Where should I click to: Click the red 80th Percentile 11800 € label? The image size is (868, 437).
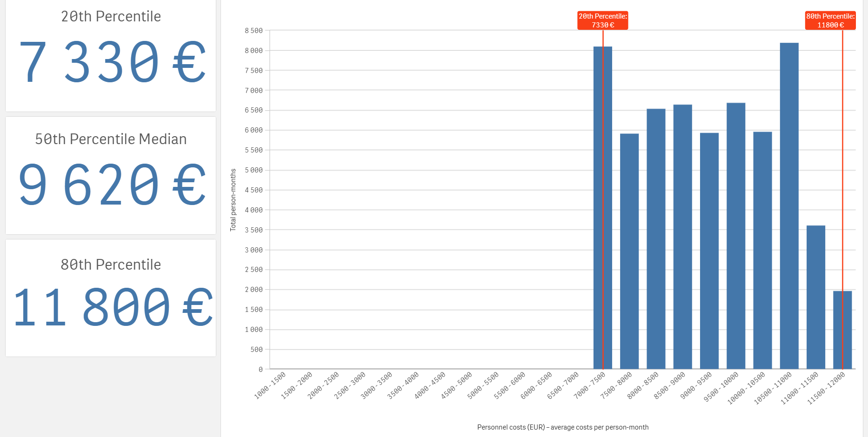[x=830, y=20]
